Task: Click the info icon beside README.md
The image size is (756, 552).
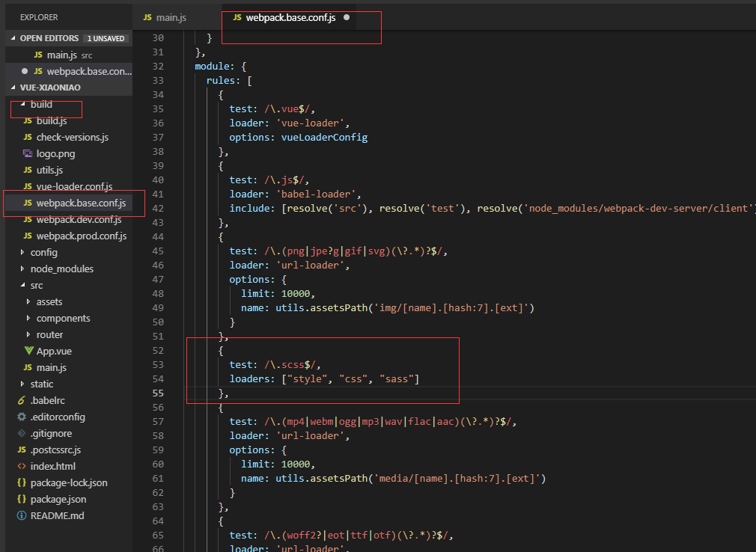Action: click(x=22, y=515)
